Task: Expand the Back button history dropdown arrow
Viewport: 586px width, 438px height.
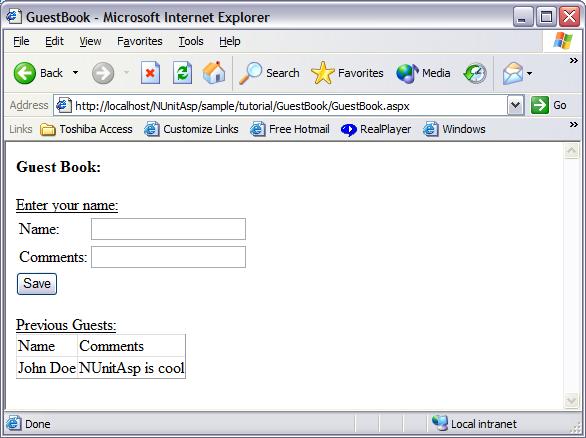Action: click(75, 73)
